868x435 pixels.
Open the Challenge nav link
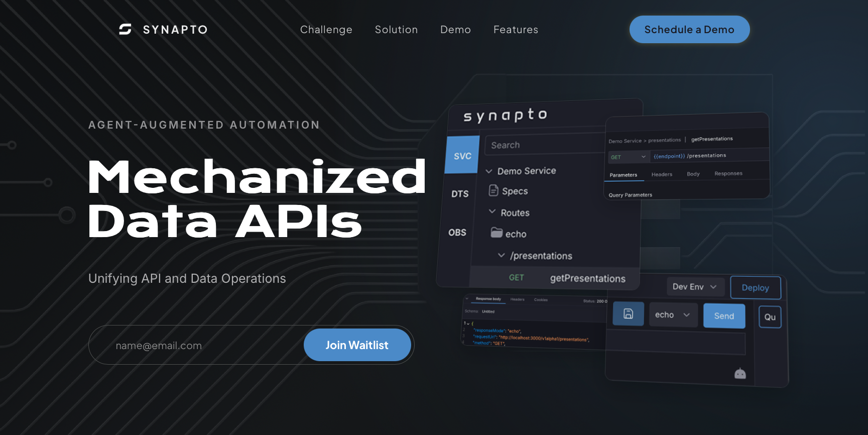pyautogui.click(x=326, y=30)
